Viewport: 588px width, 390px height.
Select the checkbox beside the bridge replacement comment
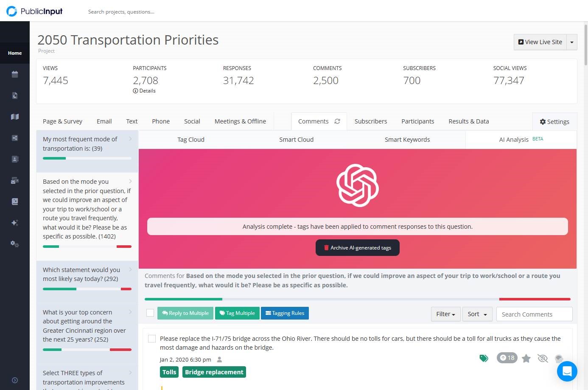[x=151, y=339]
